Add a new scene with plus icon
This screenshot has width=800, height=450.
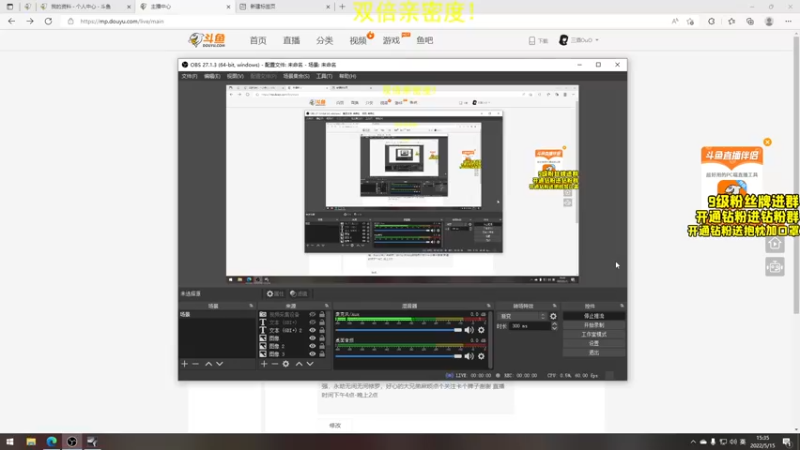[x=185, y=364]
